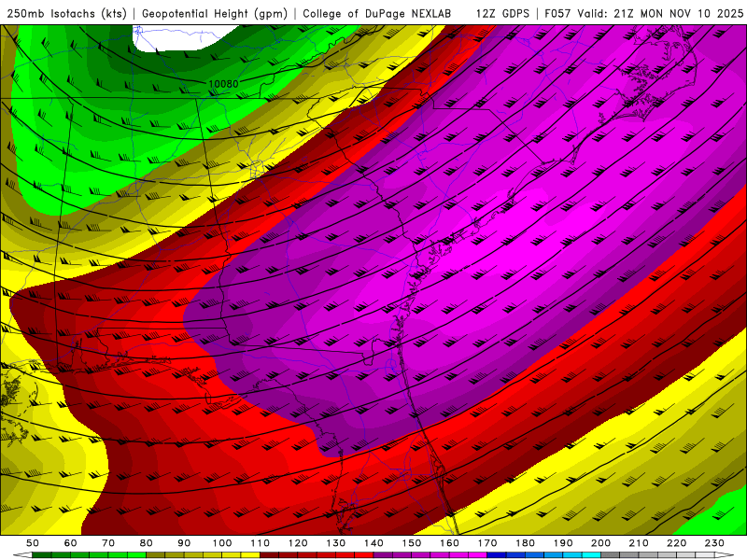The height and width of the screenshot is (560, 747).
Task: Click the "160" legend label
Action: click(x=449, y=543)
